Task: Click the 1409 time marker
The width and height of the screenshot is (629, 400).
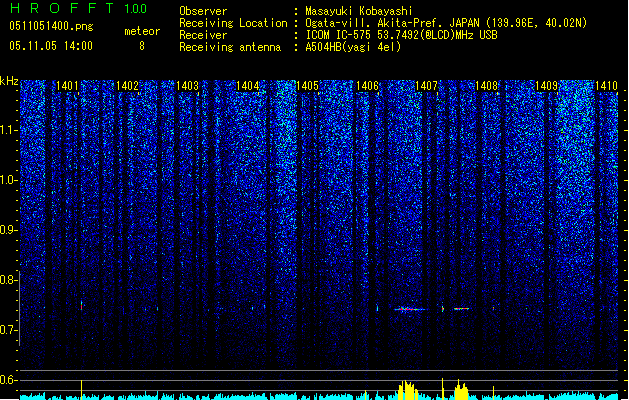Action: [547, 86]
